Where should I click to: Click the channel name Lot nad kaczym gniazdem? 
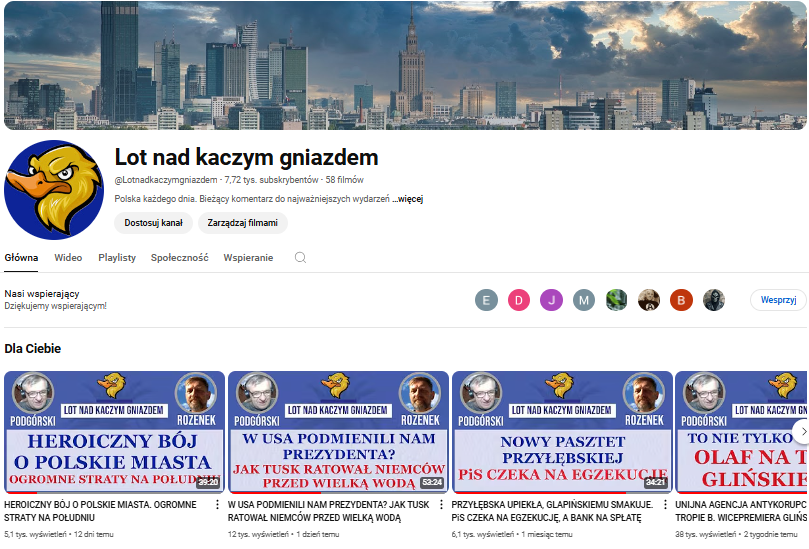(247, 157)
